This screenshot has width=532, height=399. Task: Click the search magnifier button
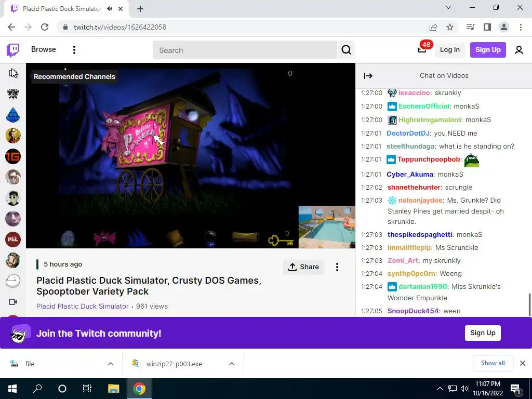tap(346, 50)
